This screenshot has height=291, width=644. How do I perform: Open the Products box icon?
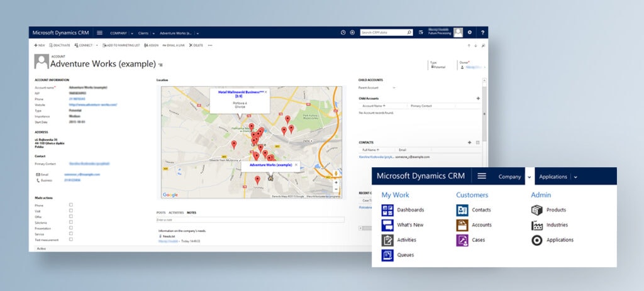(536, 210)
